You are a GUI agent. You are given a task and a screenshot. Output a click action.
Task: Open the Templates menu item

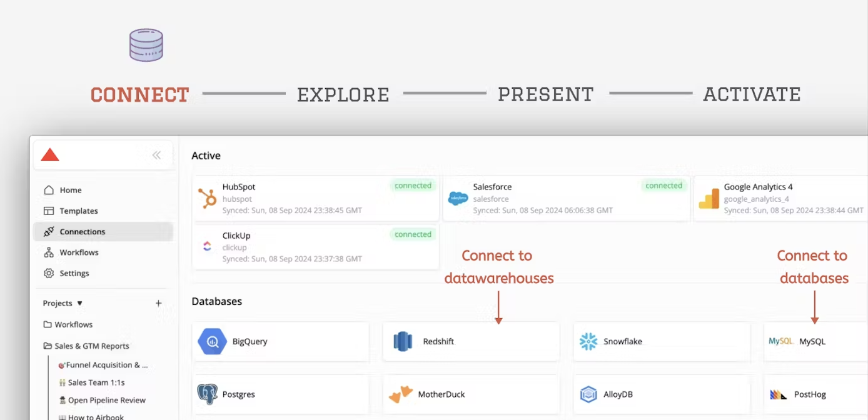tap(103, 211)
